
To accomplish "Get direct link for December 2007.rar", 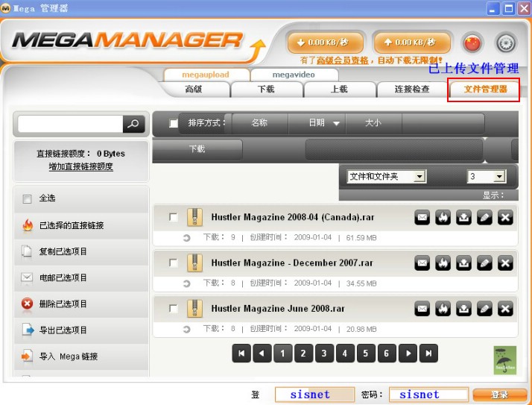I will (443, 263).
